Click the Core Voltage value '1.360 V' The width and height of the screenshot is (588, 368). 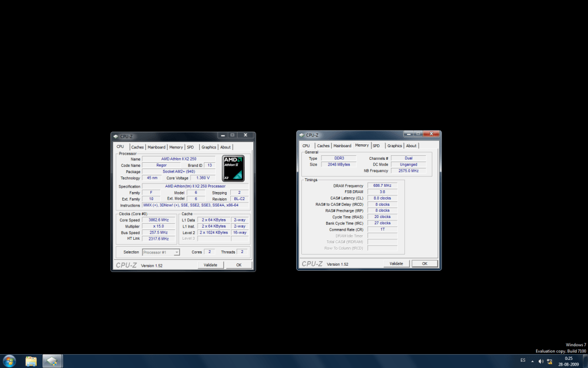tap(203, 178)
